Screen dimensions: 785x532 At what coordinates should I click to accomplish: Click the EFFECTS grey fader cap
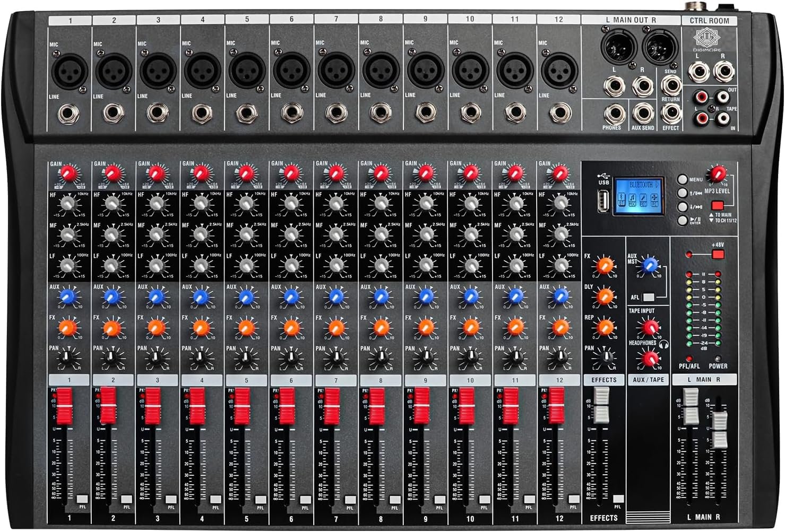coord(601,405)
